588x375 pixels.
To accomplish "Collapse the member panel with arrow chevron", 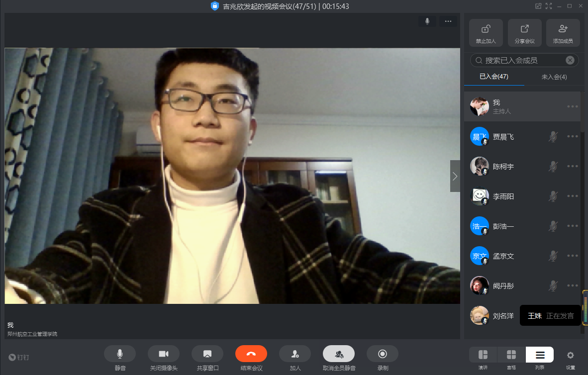I will [455, 176].
